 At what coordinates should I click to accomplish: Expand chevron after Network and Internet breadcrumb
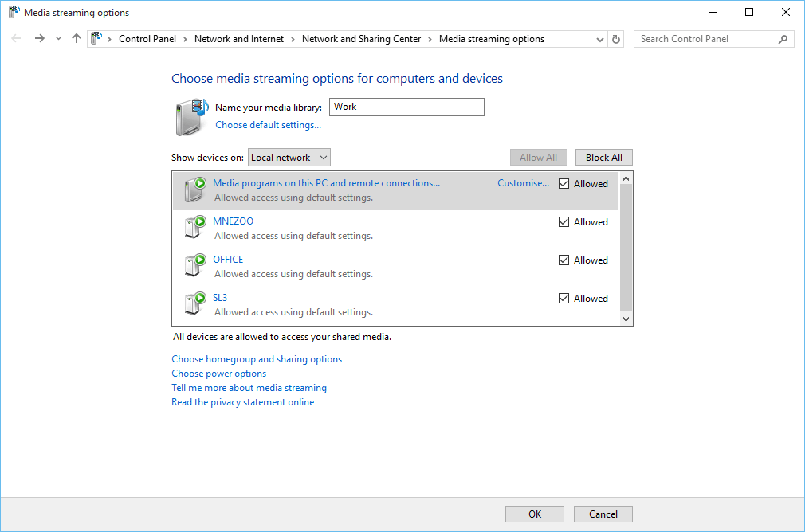coord(293,39)
